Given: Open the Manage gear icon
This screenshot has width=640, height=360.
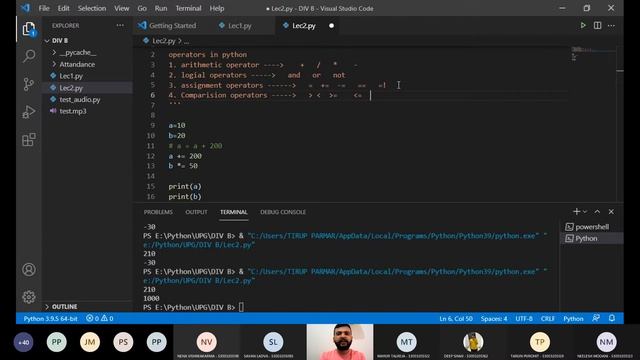Looking at the screenshot, I should click(29, 297).
